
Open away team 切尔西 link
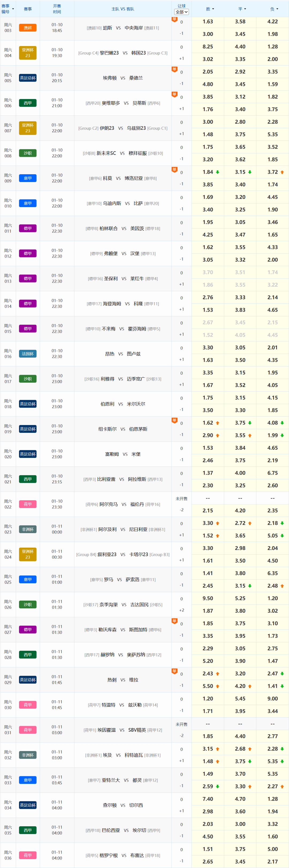[136, 805]
